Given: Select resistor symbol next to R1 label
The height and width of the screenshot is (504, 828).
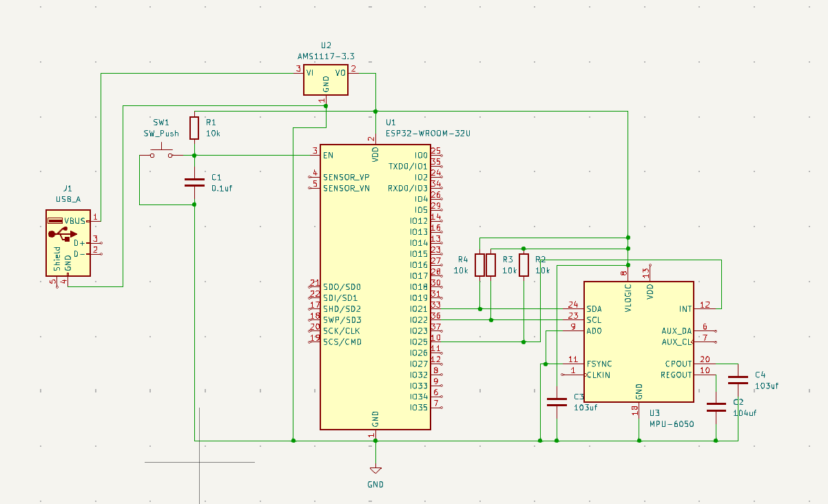Looking at the screenshot, I should coord(194,127).
